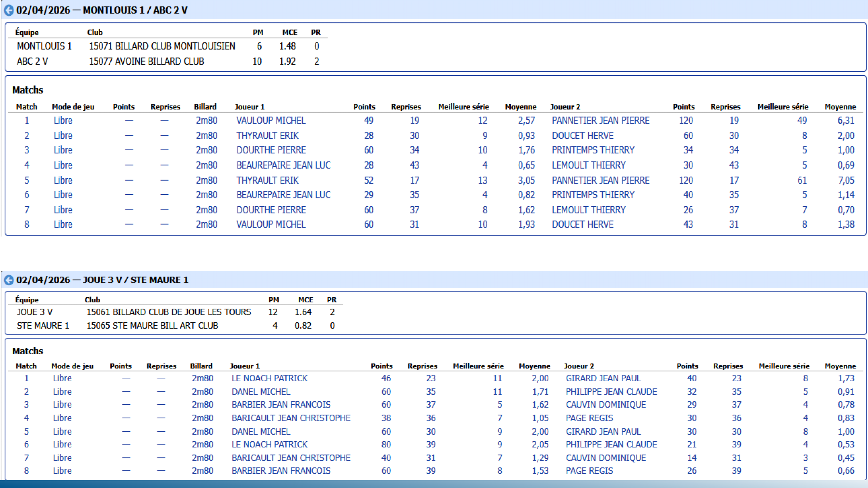Click PHILIPPE JEAN CLAUDE in match 6

coord(611,444)
